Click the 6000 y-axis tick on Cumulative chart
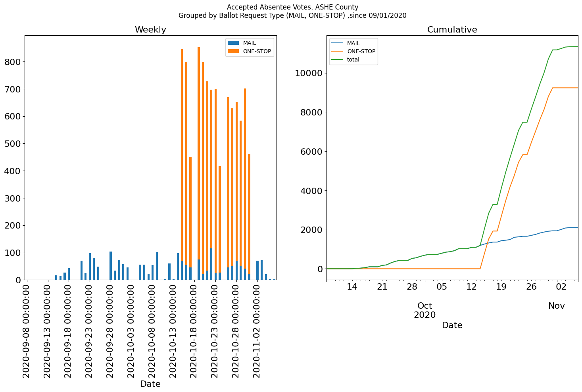Screen dimensions: 582x392 (311, 152)
